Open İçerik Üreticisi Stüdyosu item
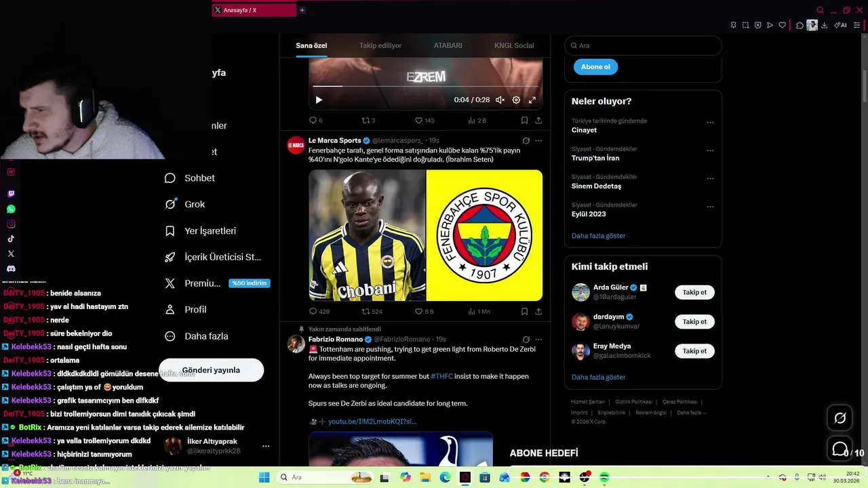Image resolution: width=868 pixels, height=488 pixels. [x=213, y=258]
